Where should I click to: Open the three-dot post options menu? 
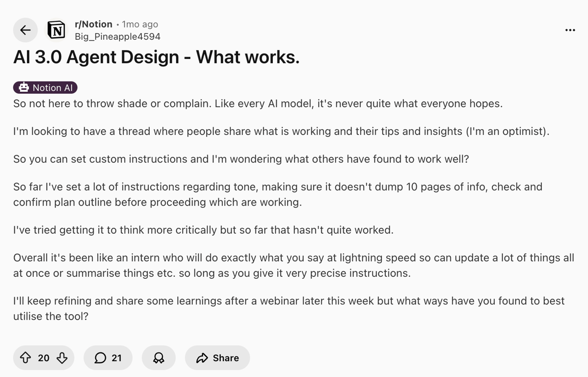coord(570,30)
